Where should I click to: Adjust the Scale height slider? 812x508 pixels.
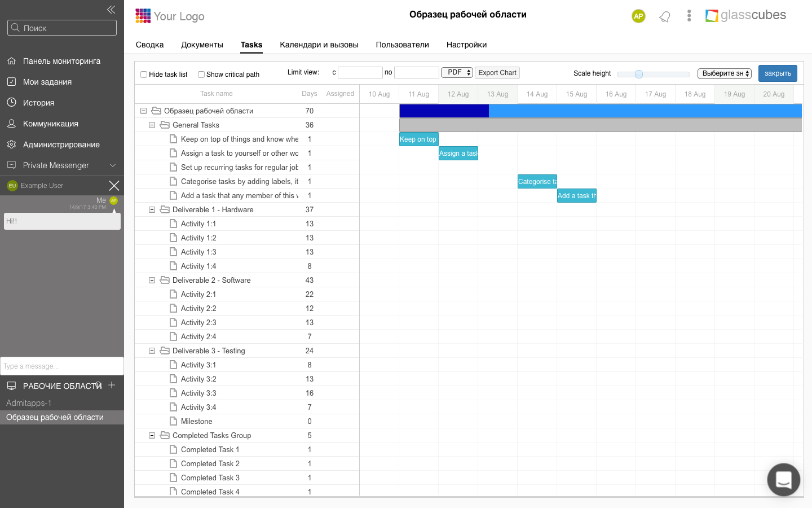639,74
